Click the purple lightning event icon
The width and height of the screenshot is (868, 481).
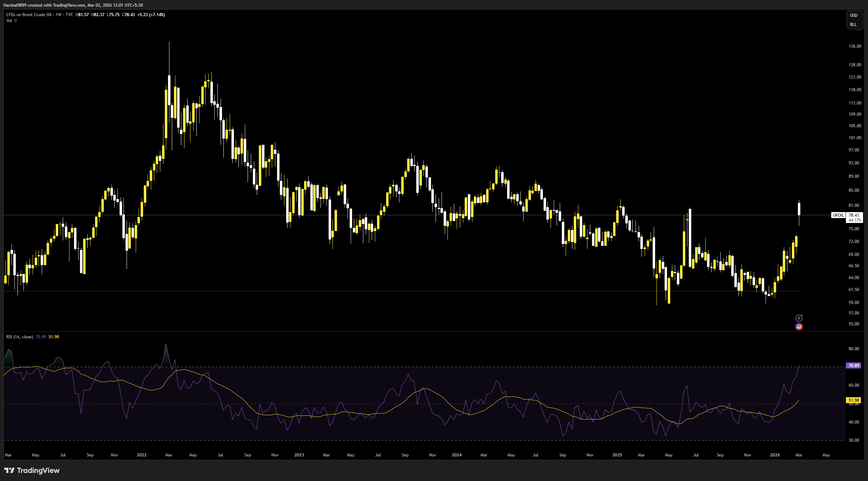pos(799,318)
